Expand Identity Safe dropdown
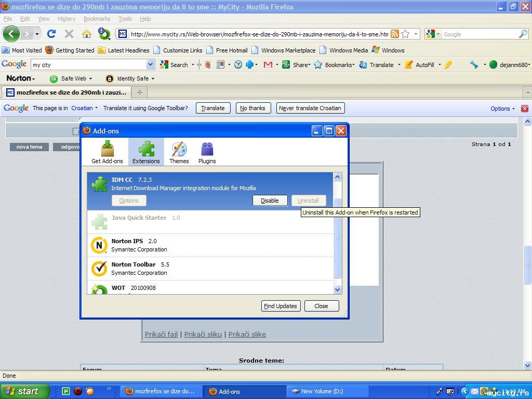Screen dimensions: 532x399 tap(153, 79)
